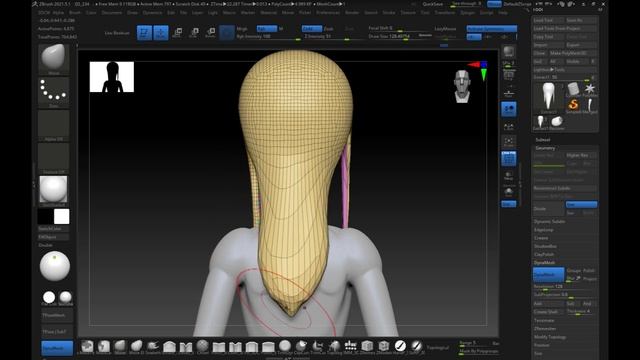Click the XYZ axis orientation gizmo
The width and height of the screenshot is (640, 360).
point(480,70)
